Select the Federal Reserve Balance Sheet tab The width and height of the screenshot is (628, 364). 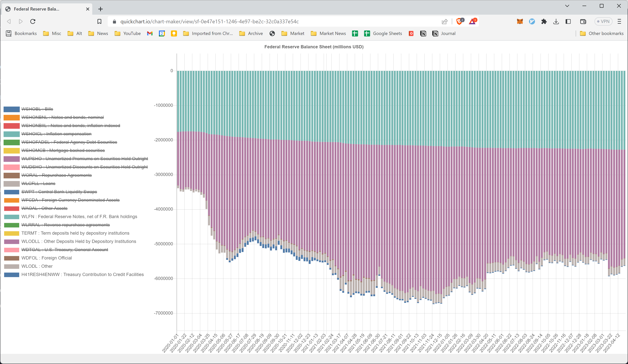click(37, 9)
